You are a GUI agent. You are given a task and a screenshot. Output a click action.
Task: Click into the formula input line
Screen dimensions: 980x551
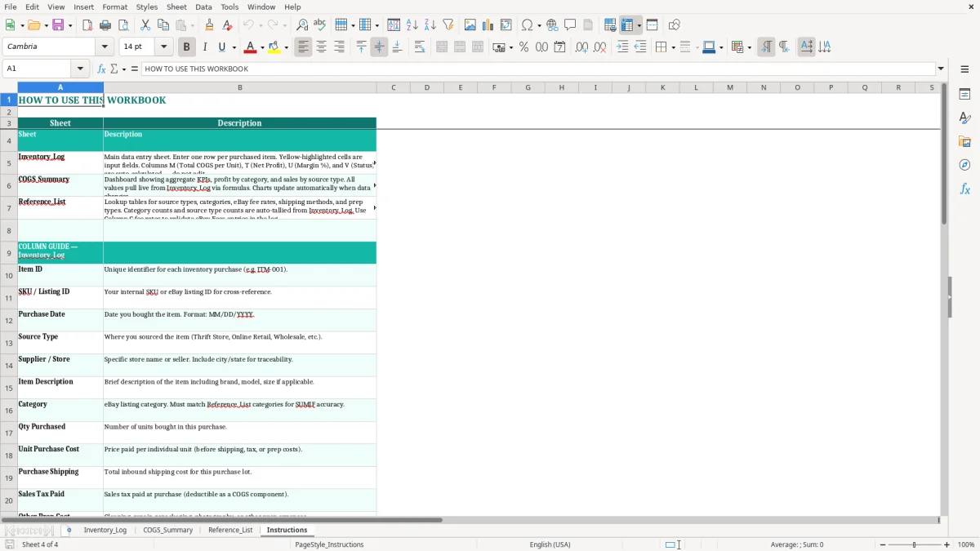tap(538, 69)
